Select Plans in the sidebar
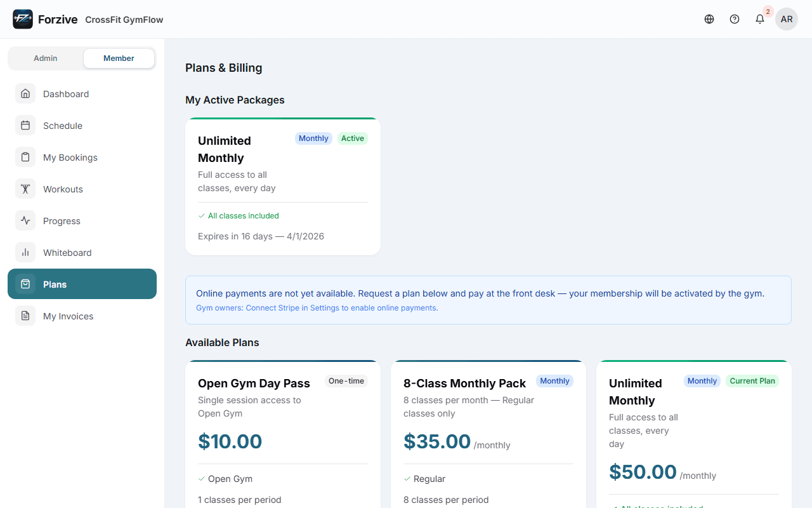Screen dimensions: 812x508 point(82,284)
